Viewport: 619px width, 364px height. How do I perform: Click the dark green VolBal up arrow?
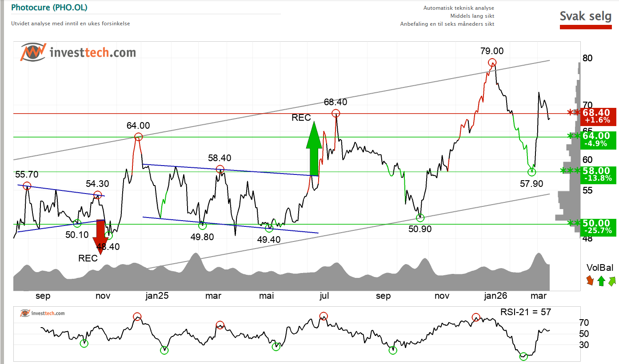tap(601, 281)
